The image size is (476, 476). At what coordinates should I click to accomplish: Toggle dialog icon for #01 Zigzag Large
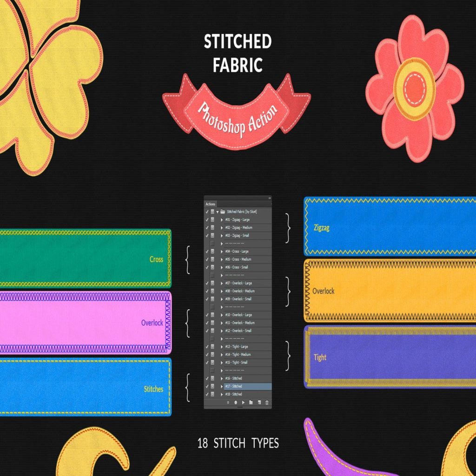[x=212, y=219]
